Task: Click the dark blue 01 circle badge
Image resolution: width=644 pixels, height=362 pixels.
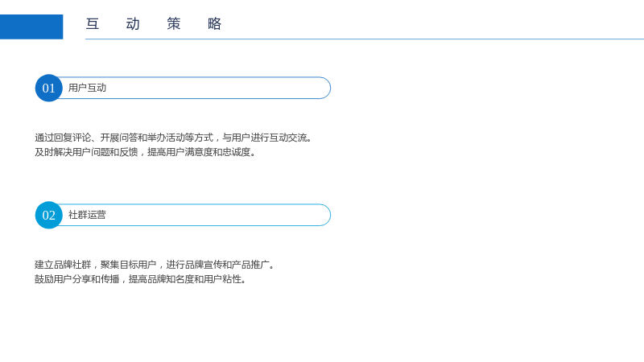Action: tap(48, 88)
